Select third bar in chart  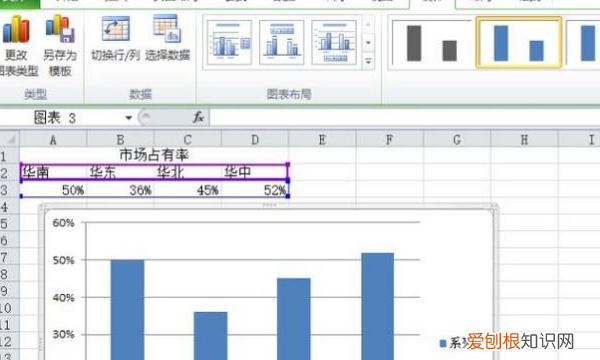coord(294,319)
